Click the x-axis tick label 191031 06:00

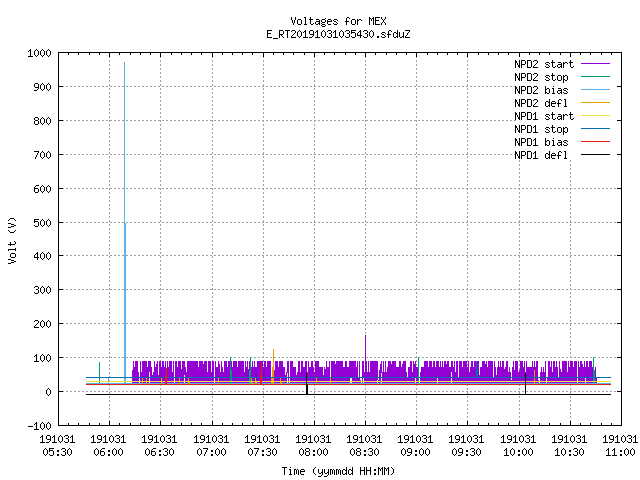(x=108, y=445)
